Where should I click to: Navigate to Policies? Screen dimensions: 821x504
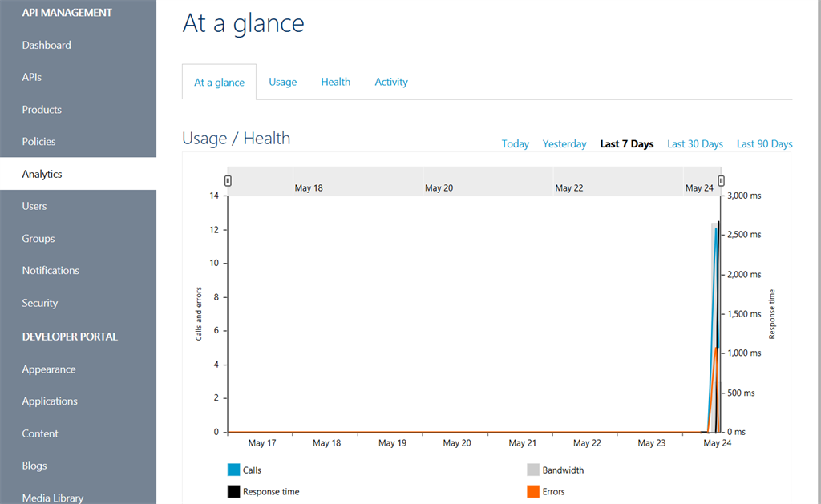tap(39, 141)
